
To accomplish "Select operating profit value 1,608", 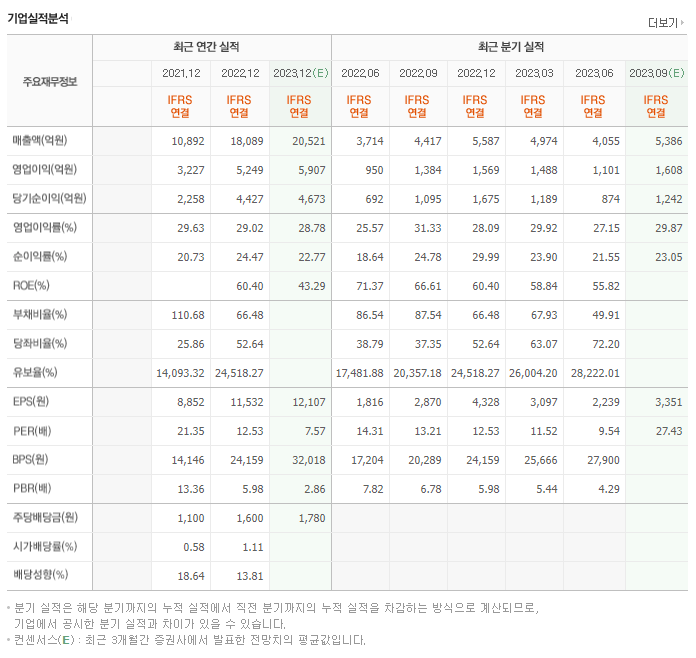I will point(668,170).
